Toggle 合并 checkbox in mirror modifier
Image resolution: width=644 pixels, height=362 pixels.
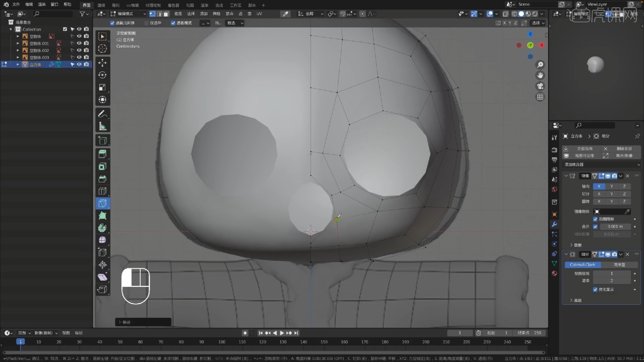tap(595, 227)
